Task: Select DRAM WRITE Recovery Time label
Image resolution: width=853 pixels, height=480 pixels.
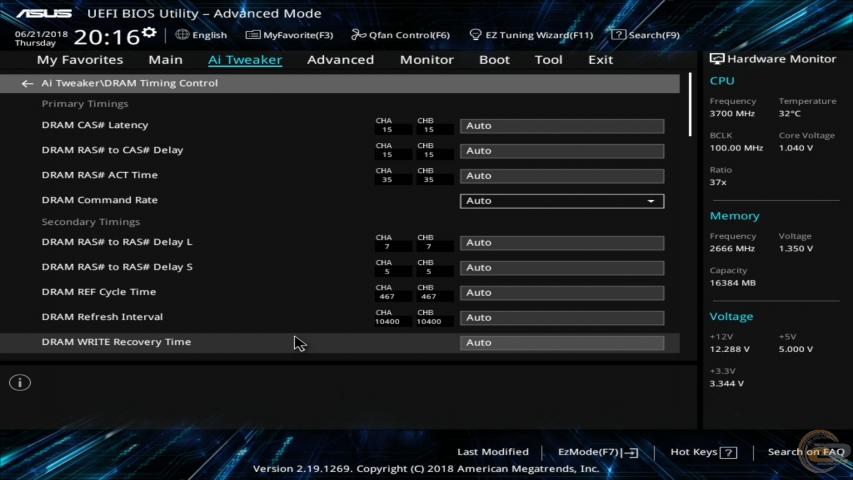Action: click(116, 342)
